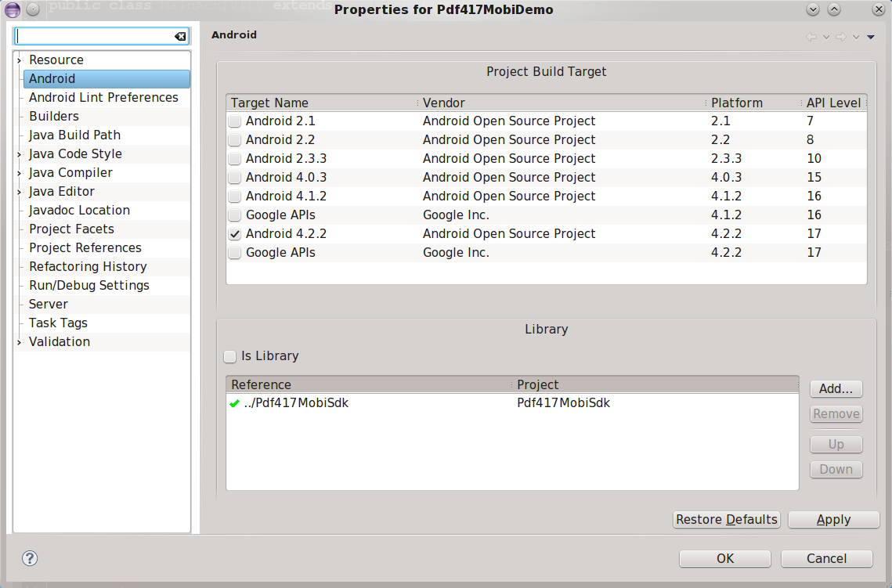The width and height of the screenshot is (892, 588).
Task: Expand the Java Code Style node
Action: [20, 154]
